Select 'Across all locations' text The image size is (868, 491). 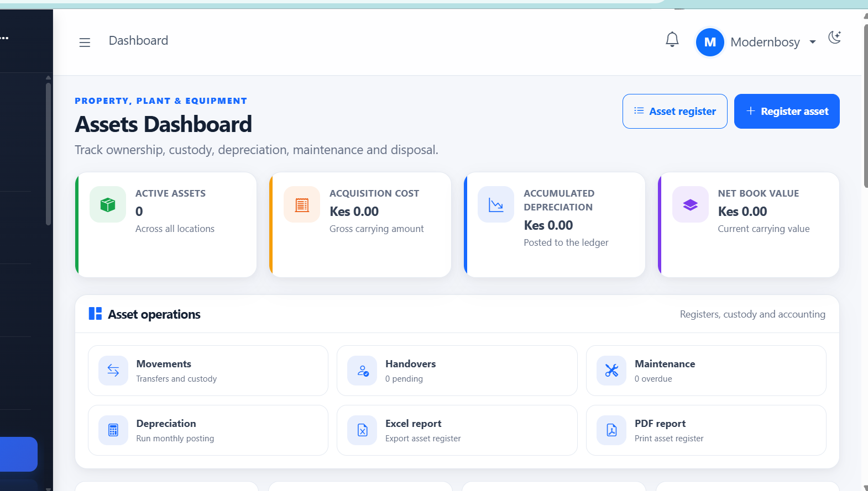(175, 229)
